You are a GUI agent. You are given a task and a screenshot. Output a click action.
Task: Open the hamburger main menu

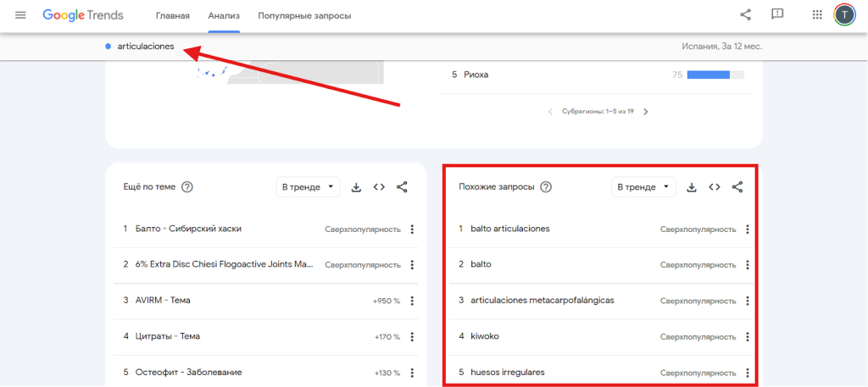(x=20, y=15)
